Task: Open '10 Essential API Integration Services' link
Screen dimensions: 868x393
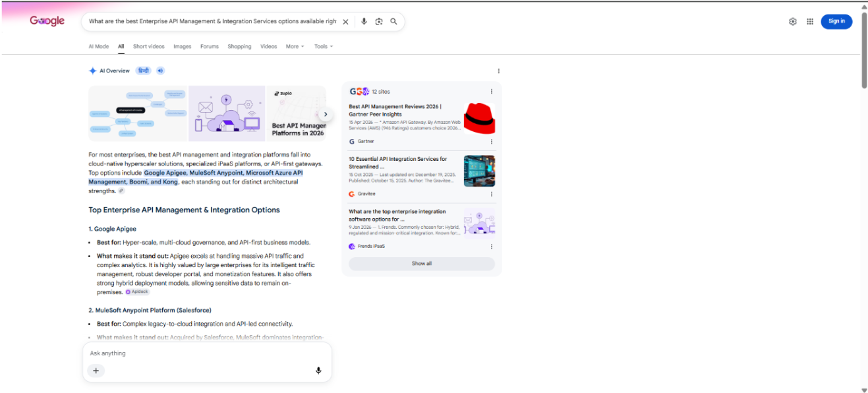Action: [x=398, y=163]
